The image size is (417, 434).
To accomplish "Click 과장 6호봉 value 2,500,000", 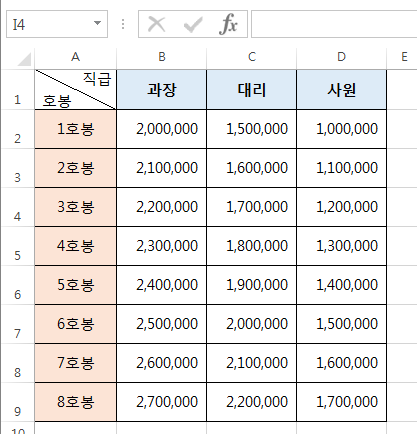I will coord(162,324).
